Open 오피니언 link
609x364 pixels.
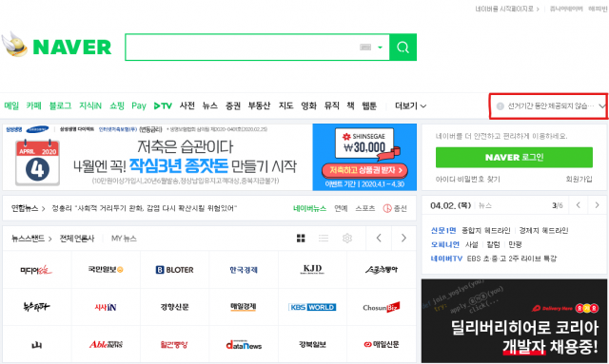(444, 244)
